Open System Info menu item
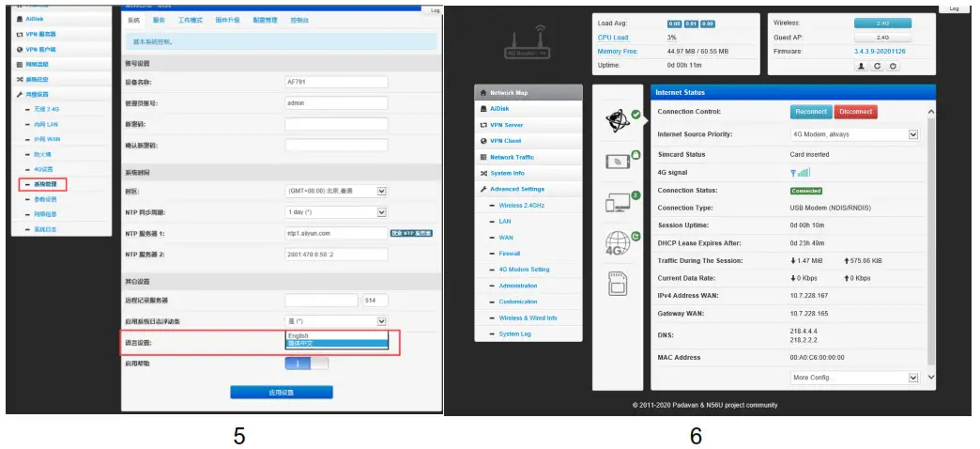The width and height of the screenshot is (980, 449). click(528, 173)
